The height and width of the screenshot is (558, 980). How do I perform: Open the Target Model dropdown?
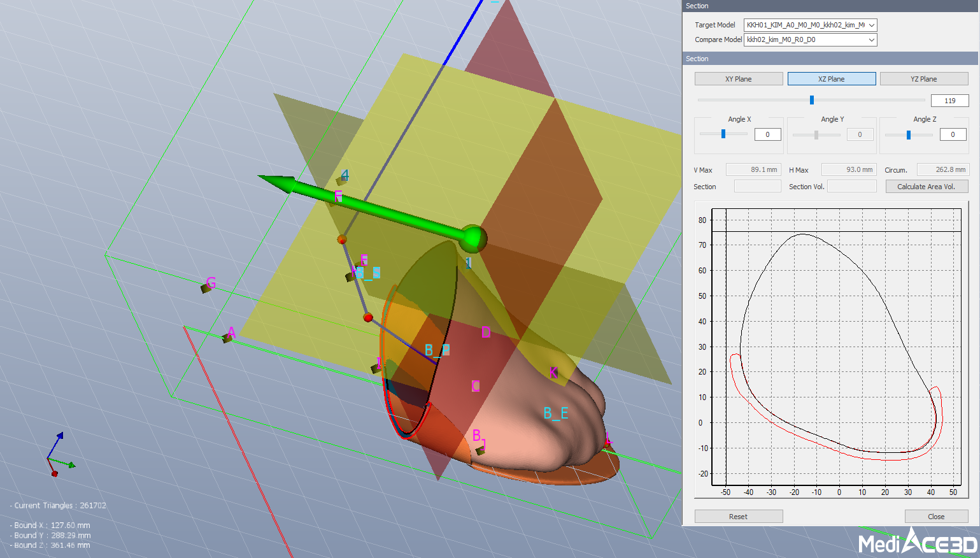811,25
